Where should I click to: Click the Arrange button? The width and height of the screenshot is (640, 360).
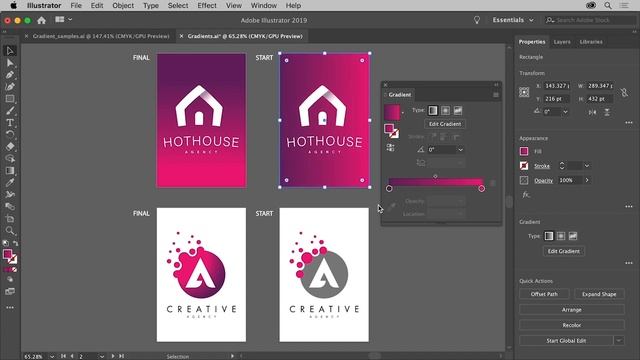point(572,310)
